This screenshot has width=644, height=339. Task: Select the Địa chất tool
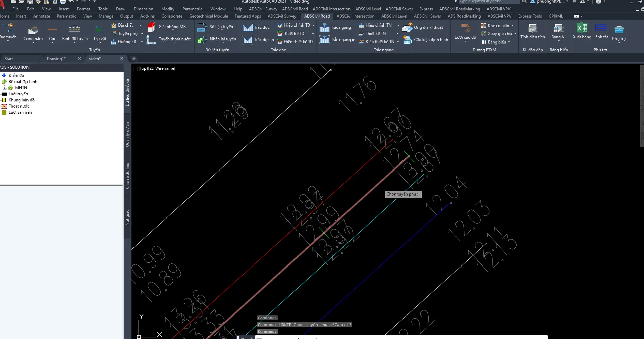tap(123, 25)
